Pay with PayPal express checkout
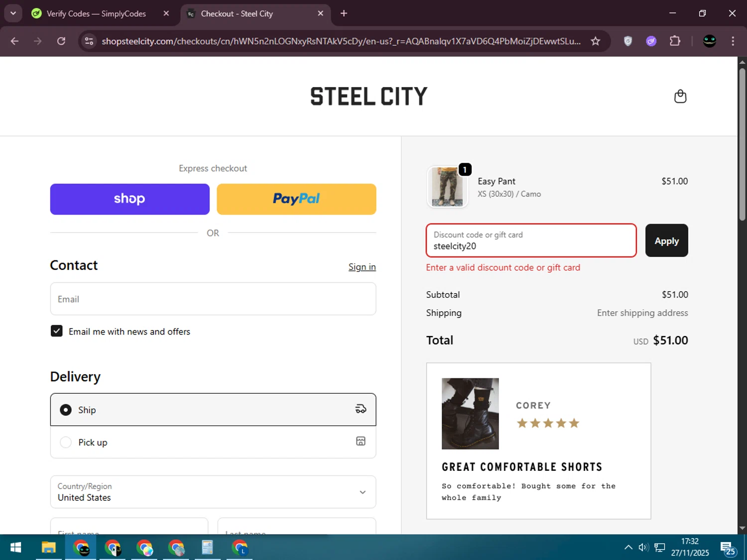The width and height of the screenshot is (747, 560). click(x=296, y=199)
